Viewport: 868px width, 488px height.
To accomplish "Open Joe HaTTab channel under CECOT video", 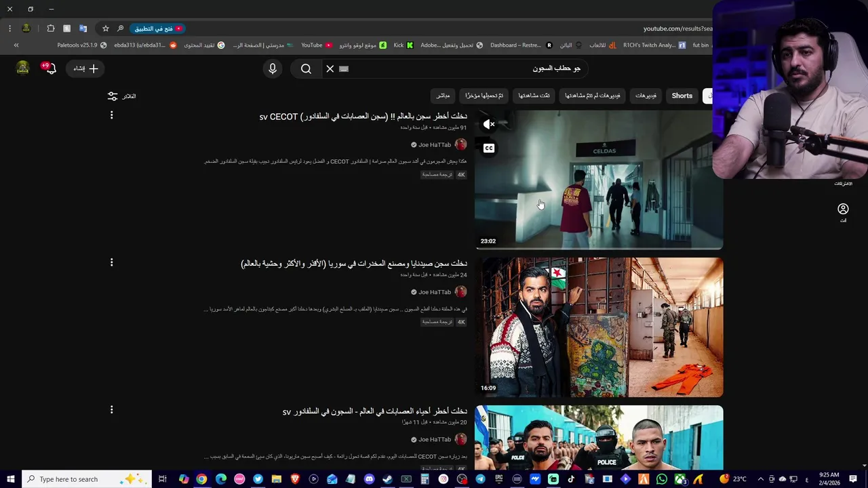I will coord(435,145).
